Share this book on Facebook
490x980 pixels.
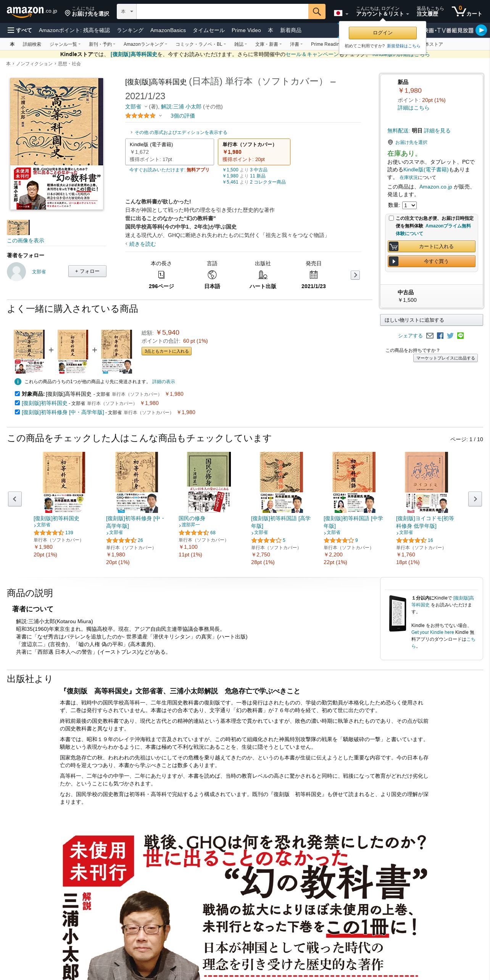(x=440, y=336)
